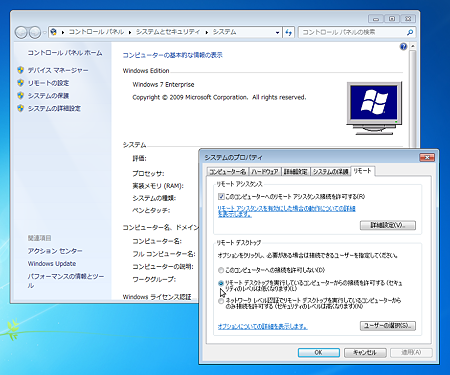Click キャンセル button in dialog
The height and width of the screenshot is (375, 450).
365,352
